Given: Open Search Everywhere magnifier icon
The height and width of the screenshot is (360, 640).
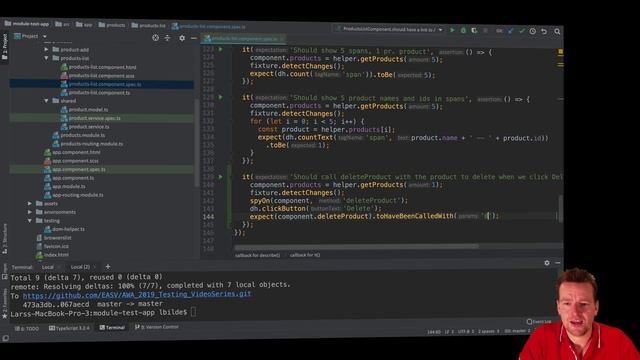Looking at the screenshot, I should [557, 31].
